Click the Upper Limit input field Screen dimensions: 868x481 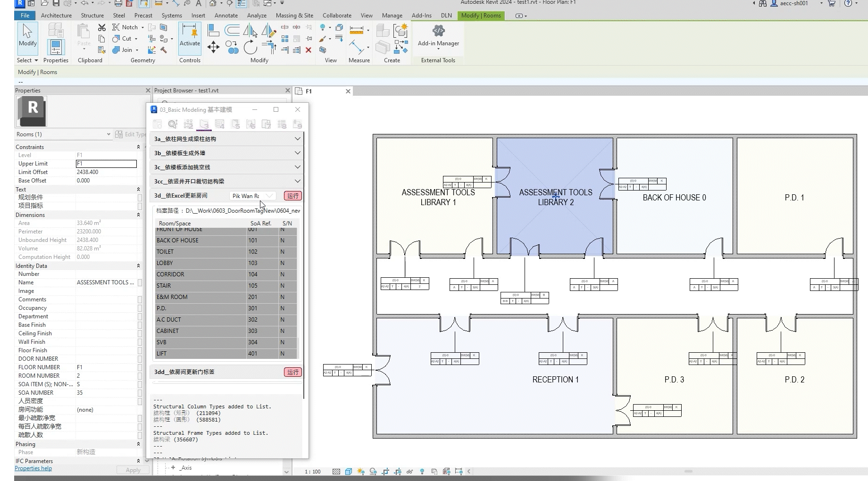(x=106, y=164)
